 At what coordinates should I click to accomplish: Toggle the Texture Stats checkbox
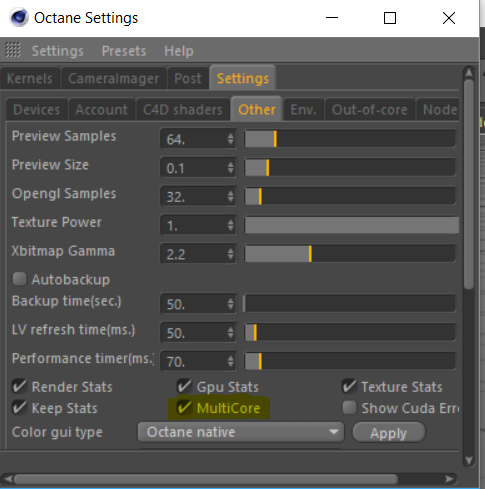click(349, 386)
